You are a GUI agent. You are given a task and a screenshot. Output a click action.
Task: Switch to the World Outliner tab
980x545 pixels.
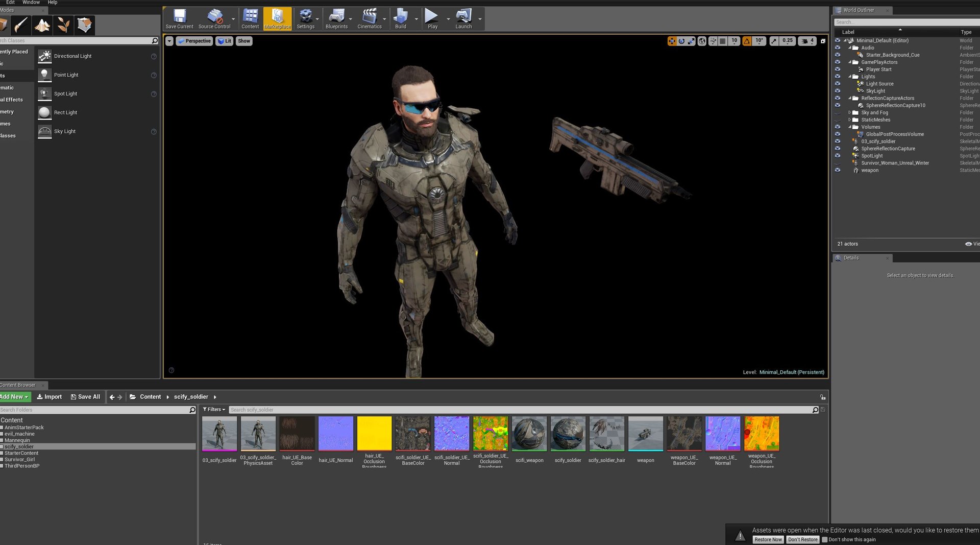pyautogui.click(x=859, y=10)
